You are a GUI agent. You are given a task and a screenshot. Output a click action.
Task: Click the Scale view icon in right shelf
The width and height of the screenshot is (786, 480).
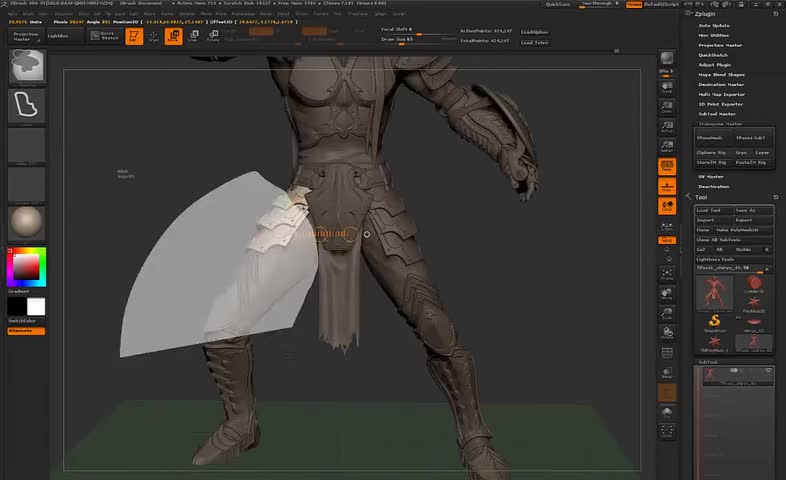pyautogui.click(x=667, y=314)
